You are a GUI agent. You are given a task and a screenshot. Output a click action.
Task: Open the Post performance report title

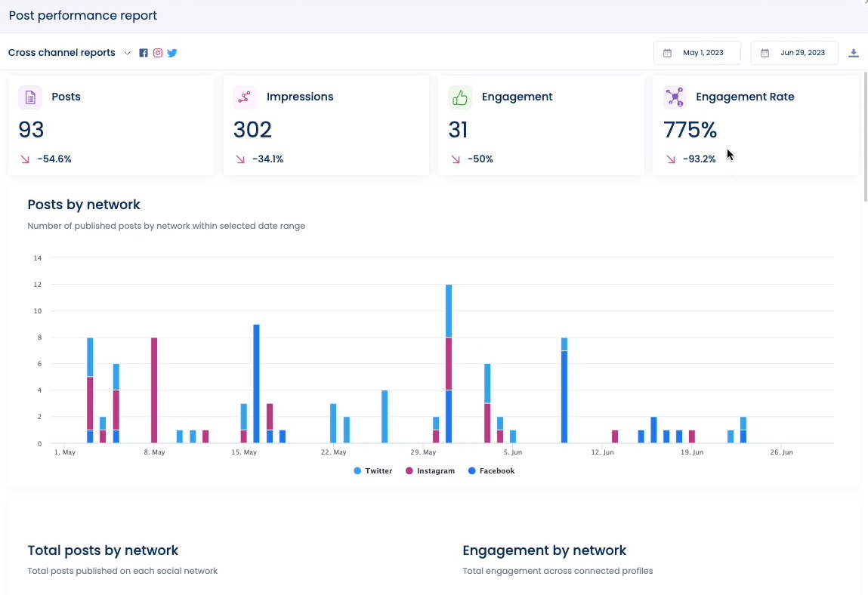click(83, 15)
